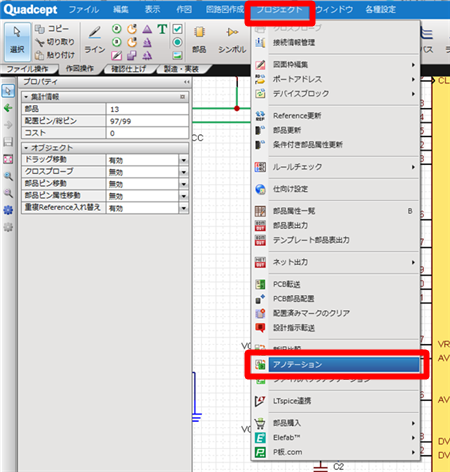This screenshot has width=450, height=472.
Task: Open the 各種設定 menu
Action: point(380,10)
